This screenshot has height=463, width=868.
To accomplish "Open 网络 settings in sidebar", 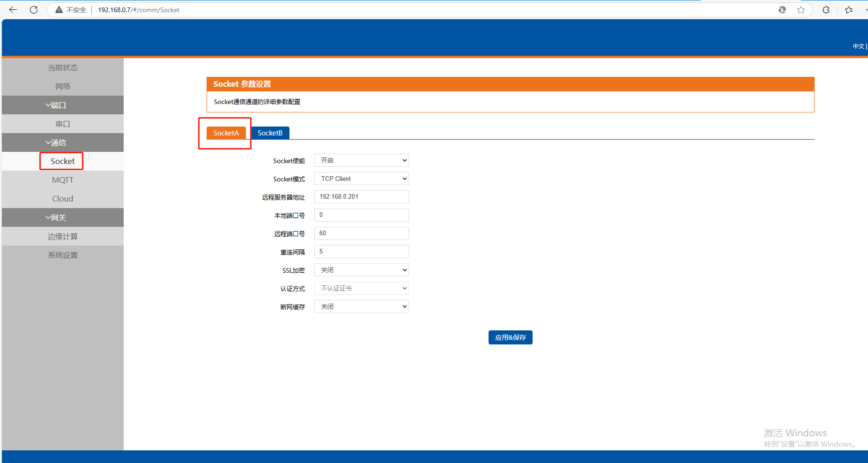I will [x=63, y=86].
